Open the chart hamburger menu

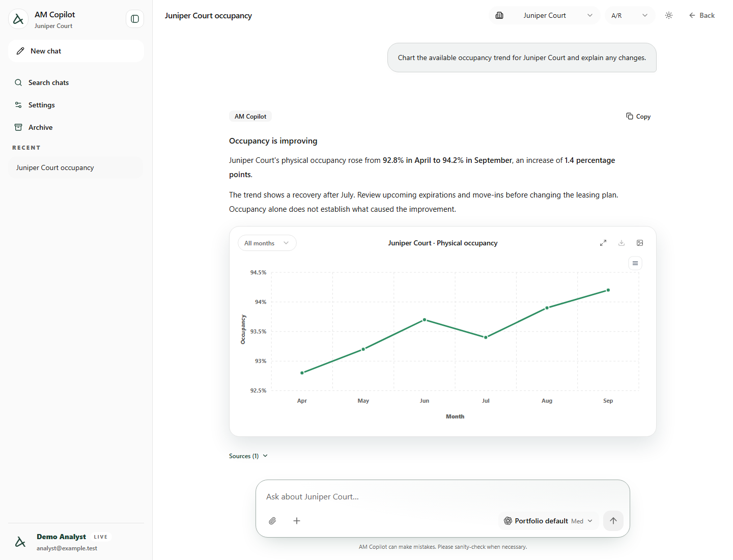tap(635, 263)
